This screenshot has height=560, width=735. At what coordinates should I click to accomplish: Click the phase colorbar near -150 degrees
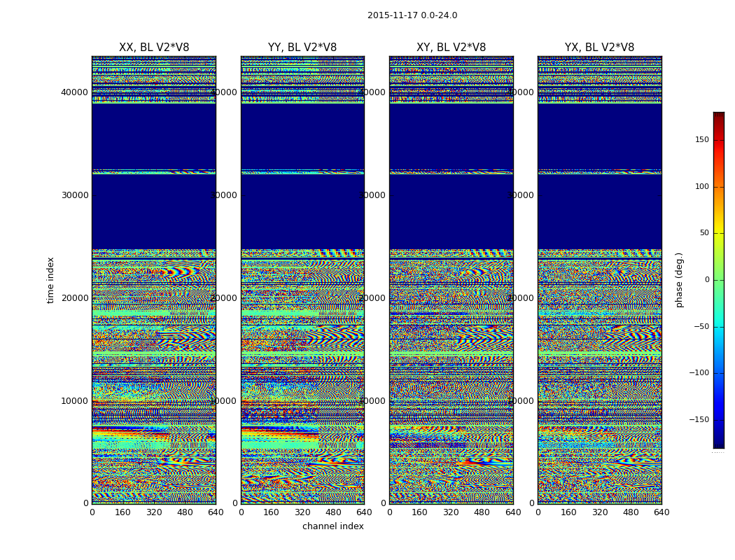click(x=719, y=419)
